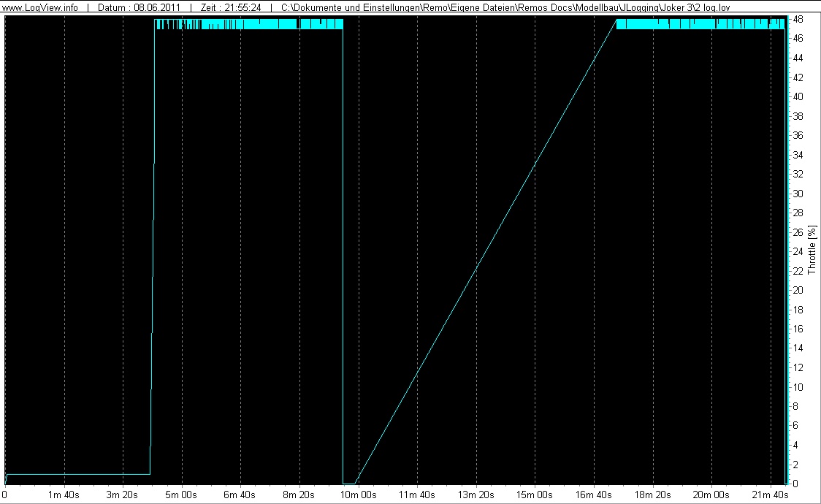Click the 34 value on throttle axis
Screen dimensions: 821x504
(x=798, y=154)
